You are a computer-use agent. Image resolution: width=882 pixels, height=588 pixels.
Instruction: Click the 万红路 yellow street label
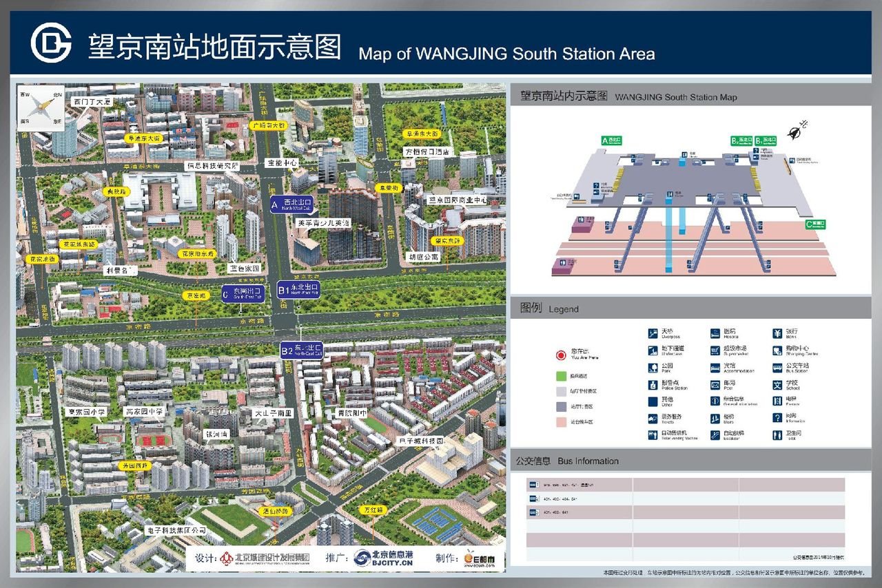[x=374, y=510]
